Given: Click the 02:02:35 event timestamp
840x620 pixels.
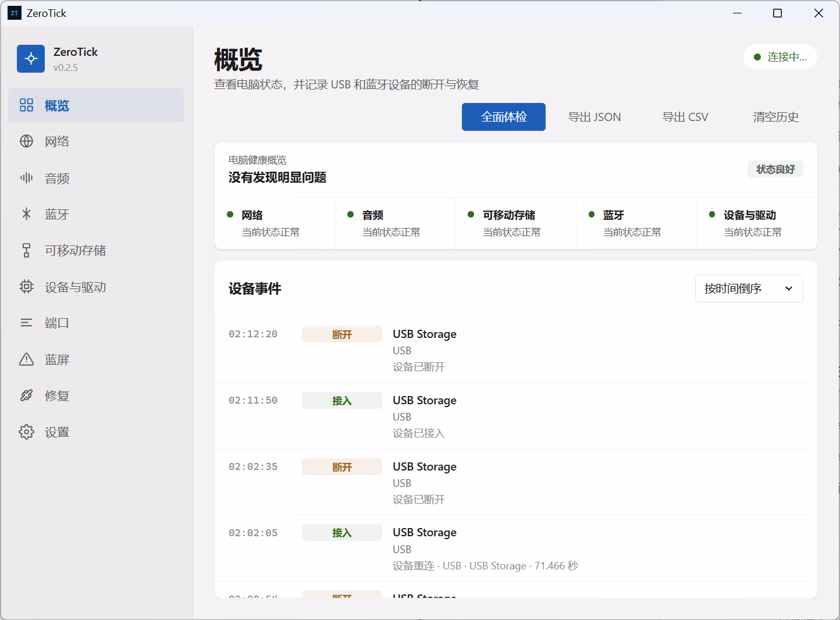Looking at the screenshot, I should pyautogui.click(x=253, y=466).
